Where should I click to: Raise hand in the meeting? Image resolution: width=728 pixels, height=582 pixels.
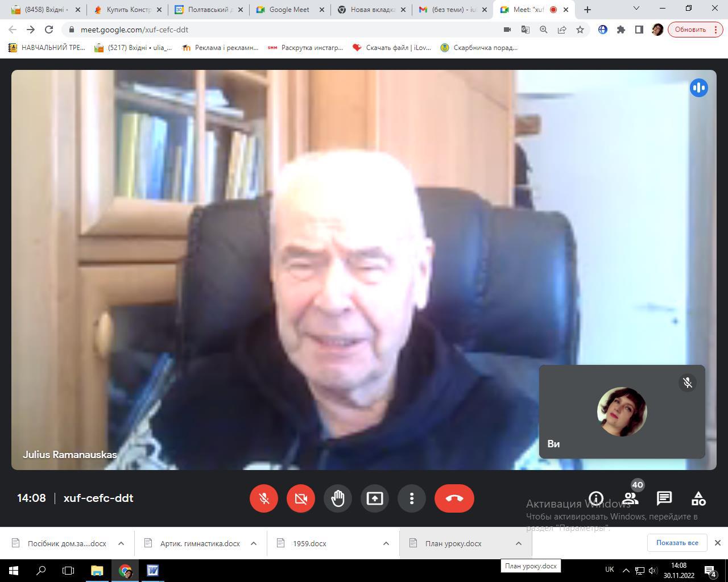click(338, 498)
